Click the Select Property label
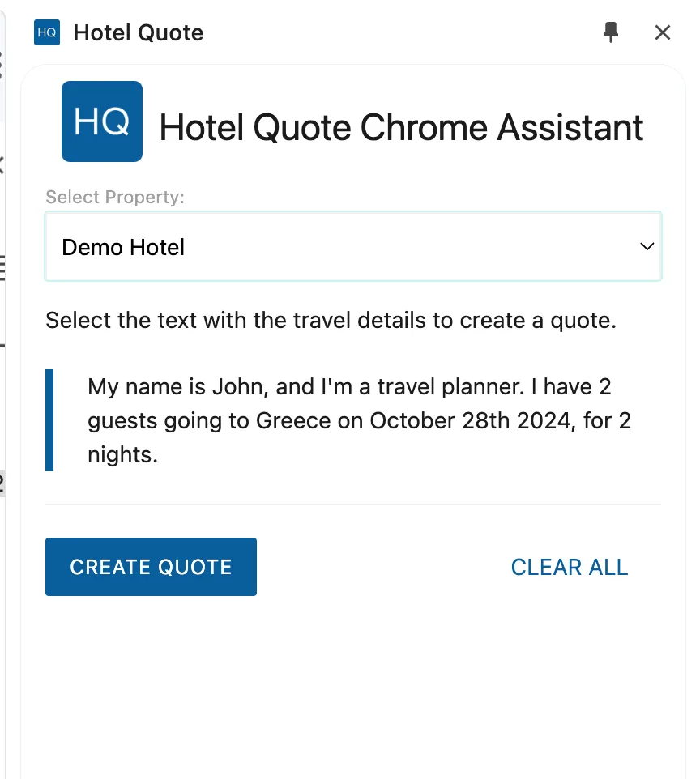The image size is (700, 779). click(x=115, y=197)
